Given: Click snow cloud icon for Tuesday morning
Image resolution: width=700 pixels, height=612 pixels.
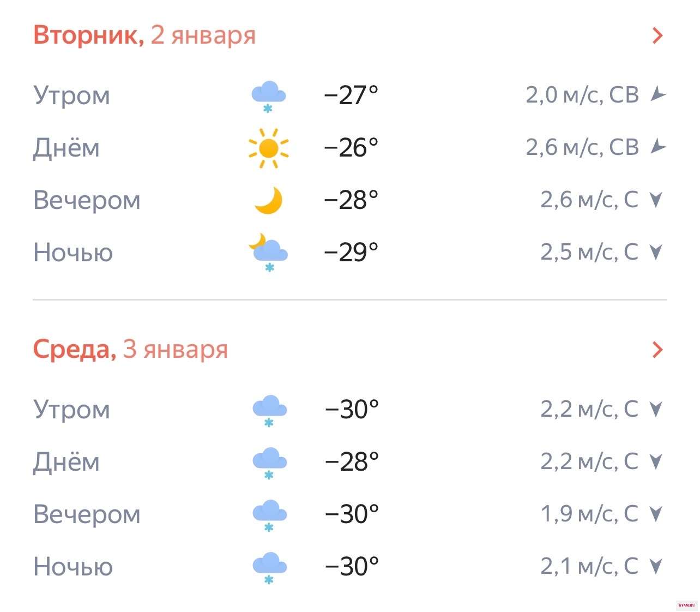Looking at the screenshot, I should (x=268, y=96).
